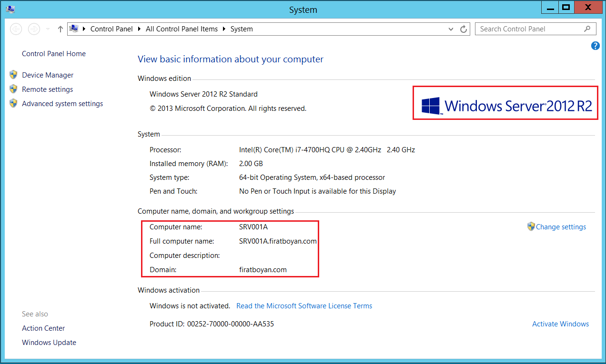Click the computer icon in address bar

pos(74,29)
